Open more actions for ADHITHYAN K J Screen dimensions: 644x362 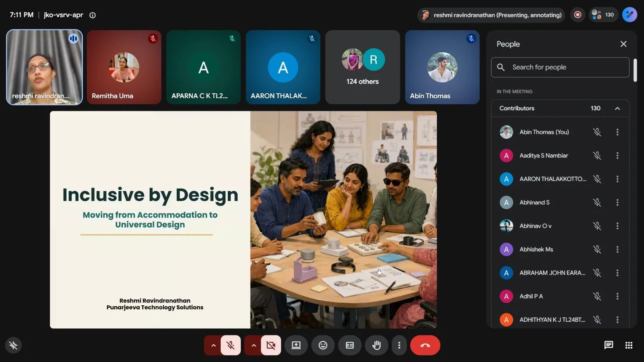point(617,320)
